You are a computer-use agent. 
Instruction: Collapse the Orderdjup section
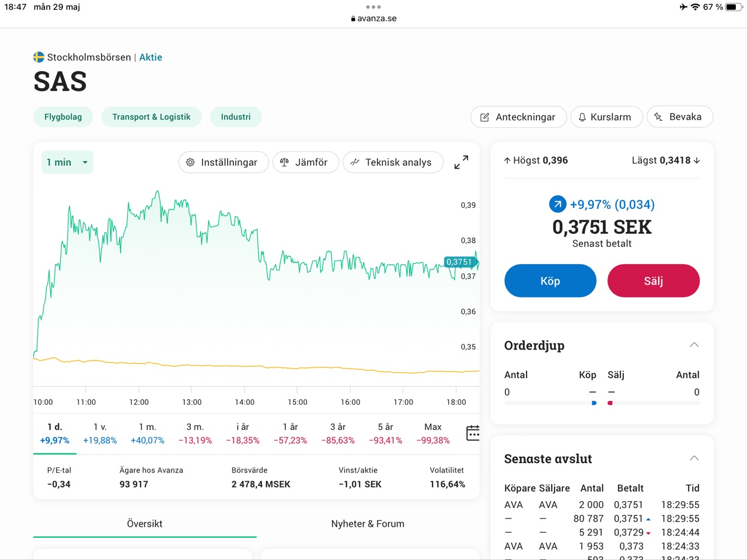pos(694,345)
